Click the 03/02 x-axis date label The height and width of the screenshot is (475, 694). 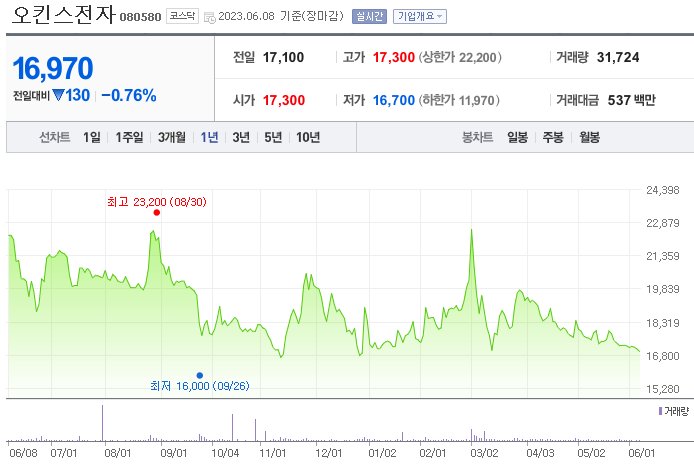[x=484, y=453]
